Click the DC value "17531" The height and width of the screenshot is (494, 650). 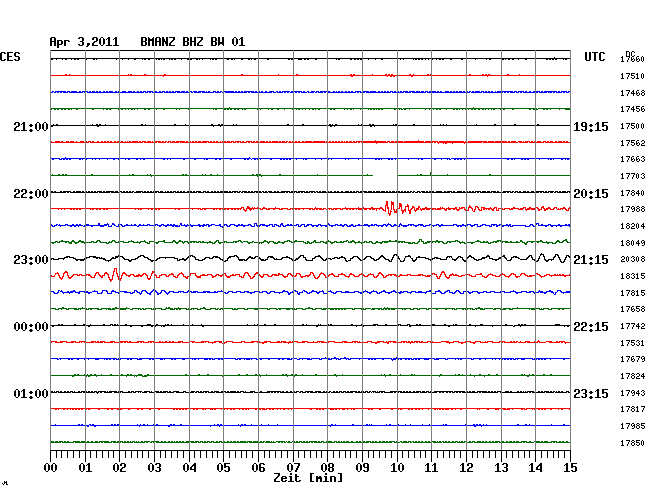pos(633,343)
